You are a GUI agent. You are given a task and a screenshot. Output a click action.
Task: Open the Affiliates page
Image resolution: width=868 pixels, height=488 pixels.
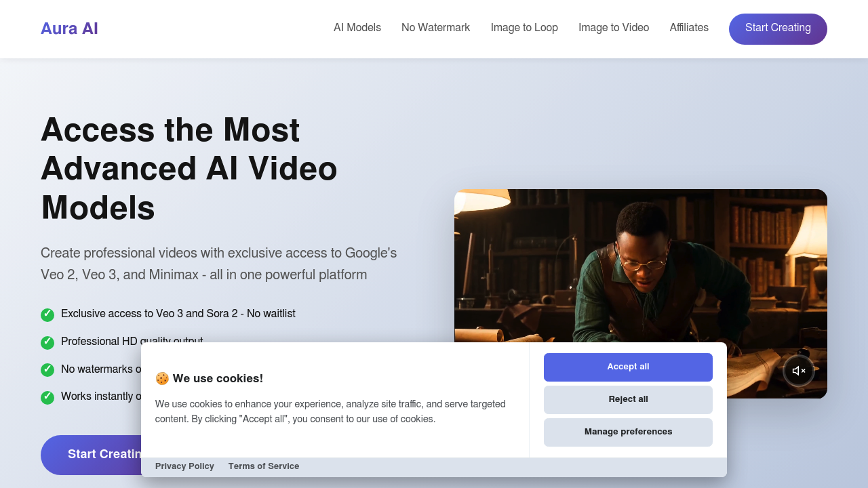tap(689, 28)
